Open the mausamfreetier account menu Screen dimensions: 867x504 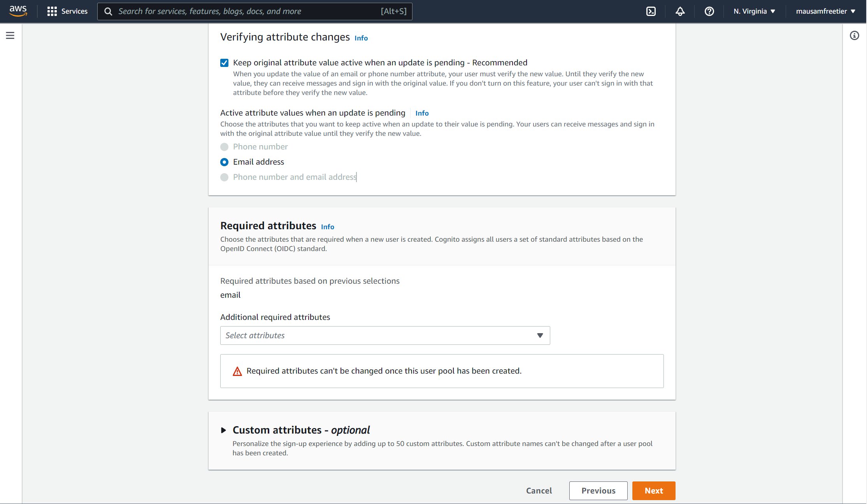click(x=825, y=11)
